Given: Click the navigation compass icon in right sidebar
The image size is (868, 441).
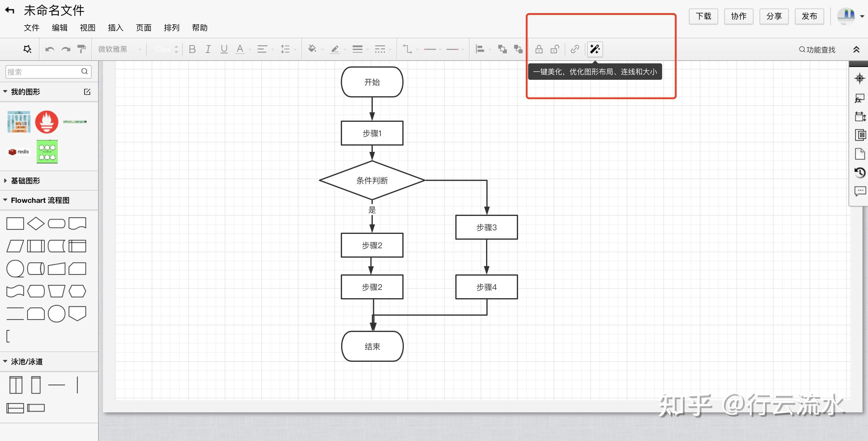Looking at the screenshot, I should [x=859, y=79].
